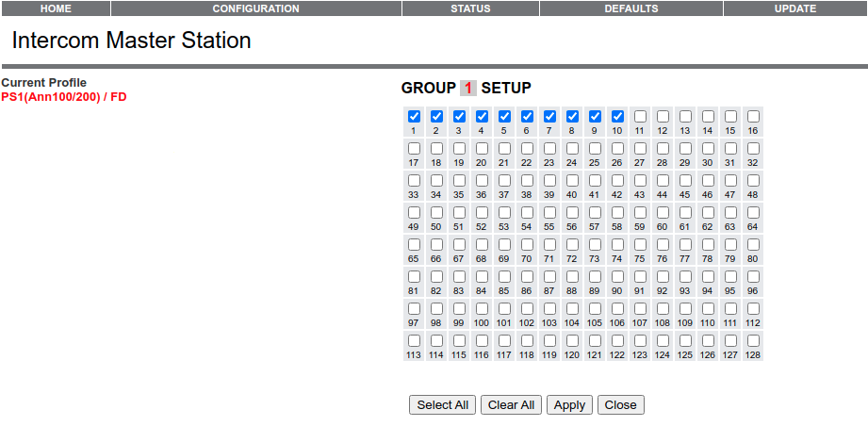Click the Close button
Image resolution: width=868 pixels, height=426 pixels.
pos(620,405)
